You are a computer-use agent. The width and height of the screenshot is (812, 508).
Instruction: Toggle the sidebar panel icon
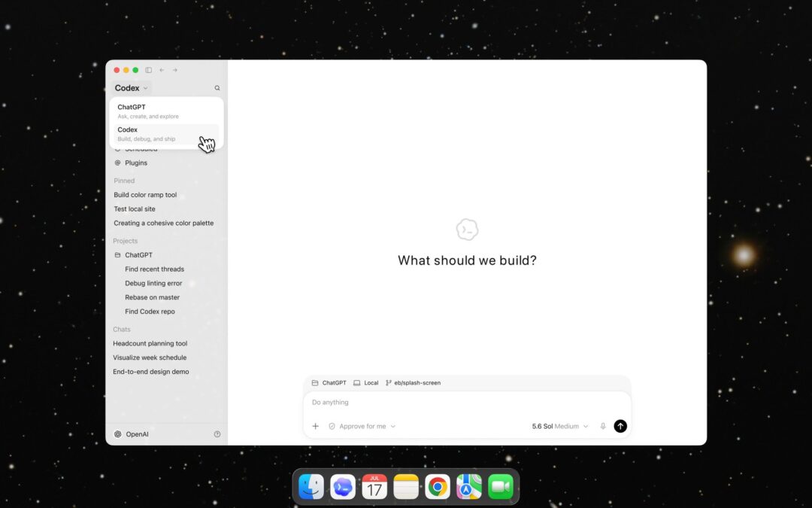(x=149, y=70)
